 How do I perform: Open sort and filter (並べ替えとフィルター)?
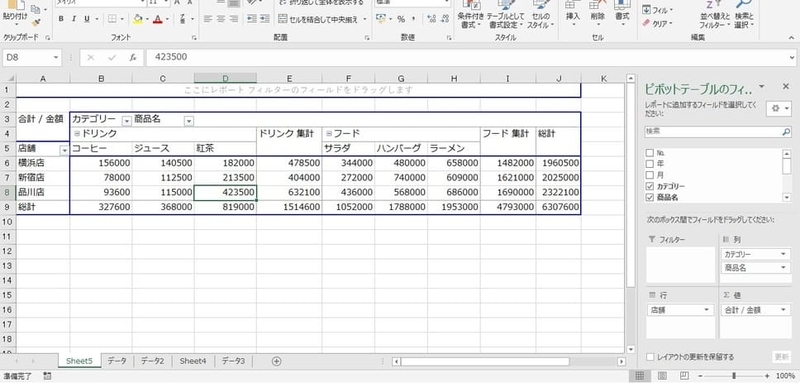pos(714,14)
